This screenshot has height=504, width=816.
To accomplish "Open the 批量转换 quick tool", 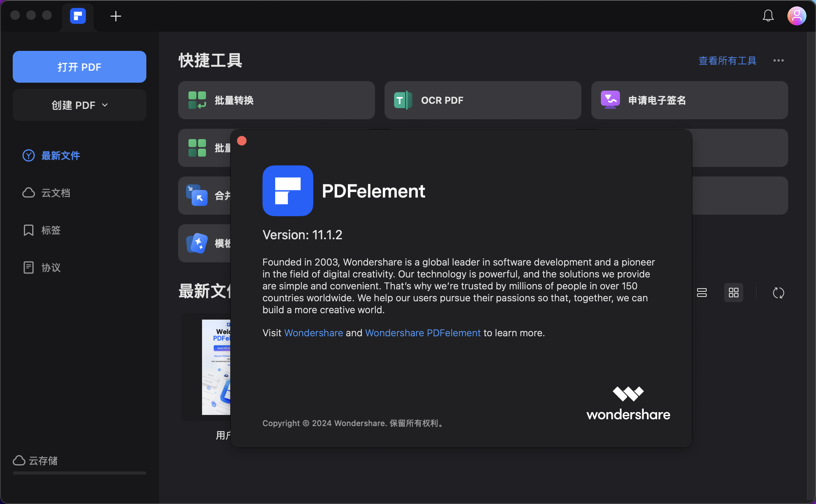I will coord(276,100).
